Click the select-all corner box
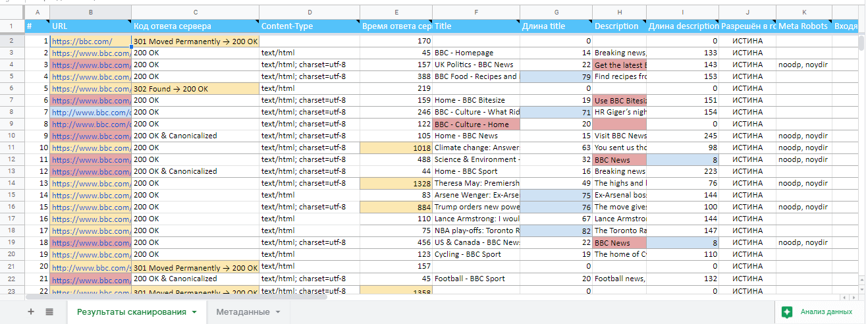This screenshot has width=868, height=324. point(12,12)
